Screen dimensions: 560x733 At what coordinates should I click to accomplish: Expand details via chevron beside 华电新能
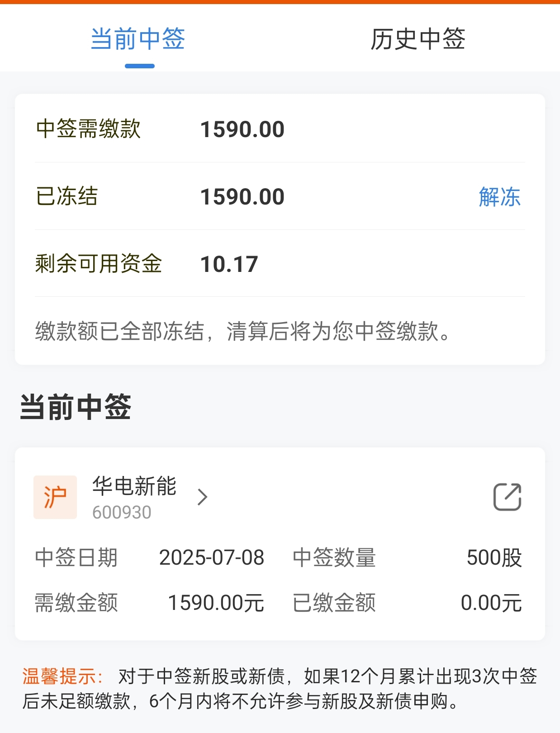[x=203, y=497]
